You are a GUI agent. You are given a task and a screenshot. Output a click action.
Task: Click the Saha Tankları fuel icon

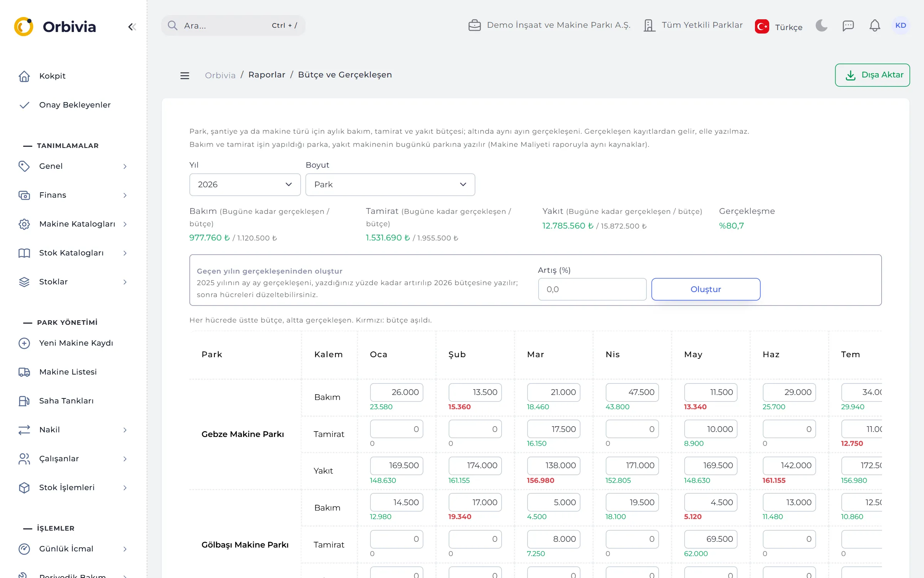coord(24,401)
